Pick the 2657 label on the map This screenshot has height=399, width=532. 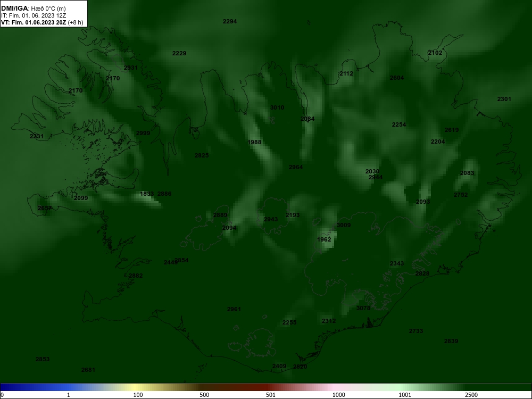point(45,209)
